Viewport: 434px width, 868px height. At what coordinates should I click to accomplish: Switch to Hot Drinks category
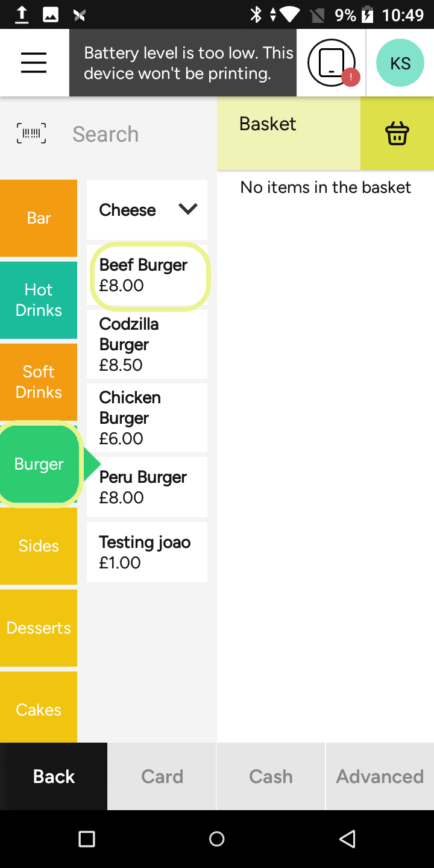39,300
